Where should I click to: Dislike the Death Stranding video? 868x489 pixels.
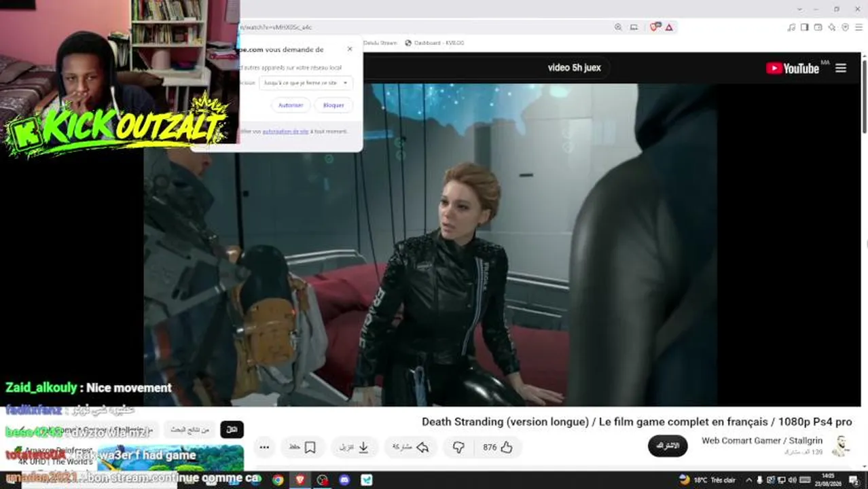click(x=458, y=447)
